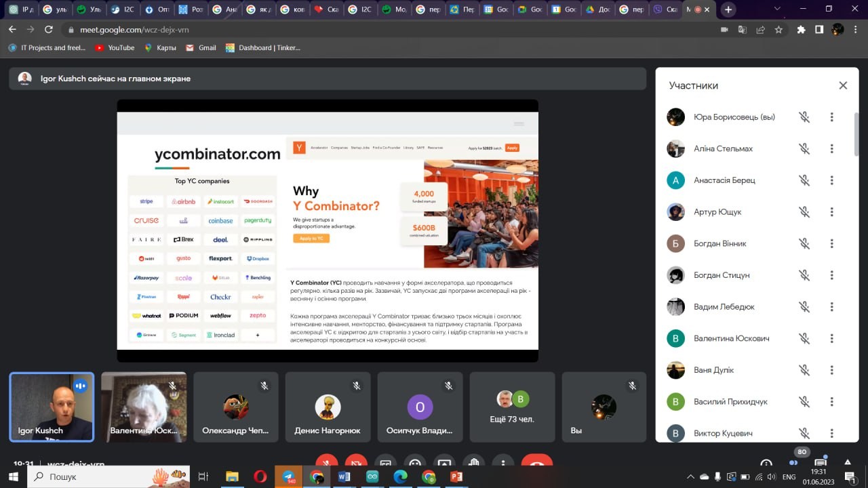Open Task View on taskbar
Image resolution: width=868 pixels, height=488 pixels.
[203, 476]
